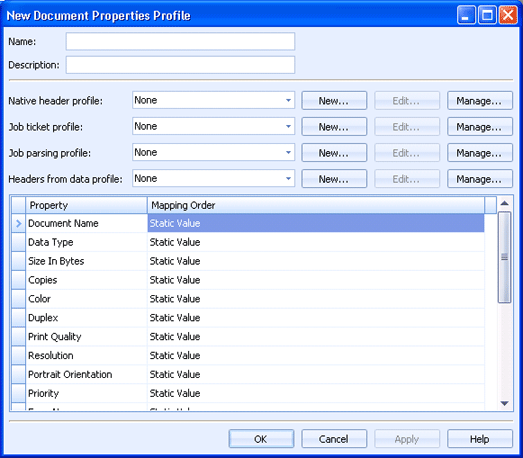Open Help for this dialog

(480, 439)
